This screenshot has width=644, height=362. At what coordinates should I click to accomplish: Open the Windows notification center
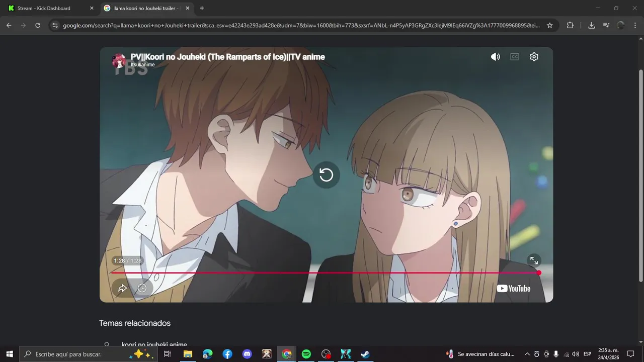point(631,354)
